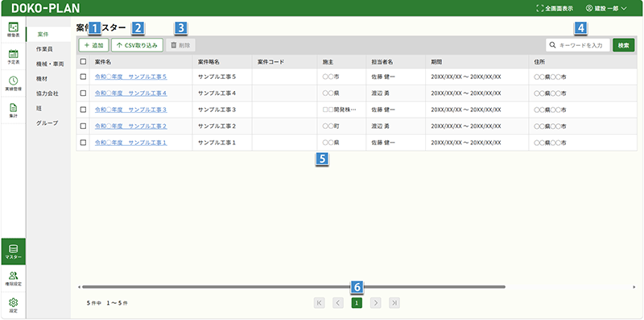Click the horizontal scrollbar thumb
644x320 pixels.
(x=294, y=287)
